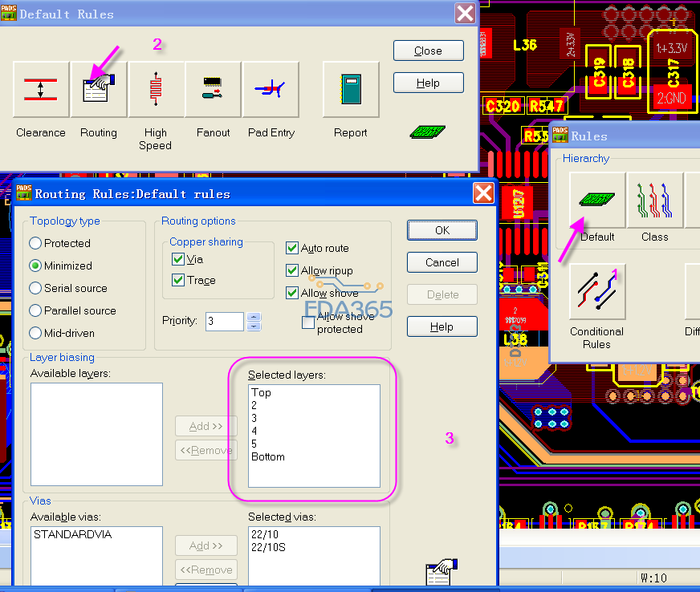The image size is (700, 592).
Task: Select layer 3 in Selected layers
Action: click(x=254, y=418)
